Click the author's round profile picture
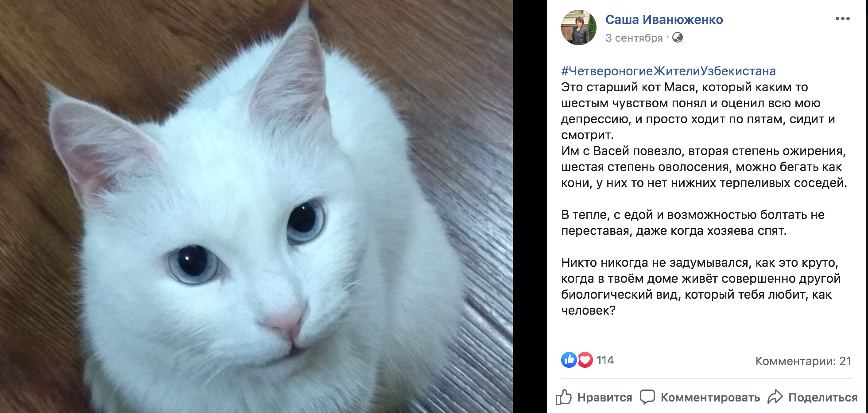 point(579,27)
